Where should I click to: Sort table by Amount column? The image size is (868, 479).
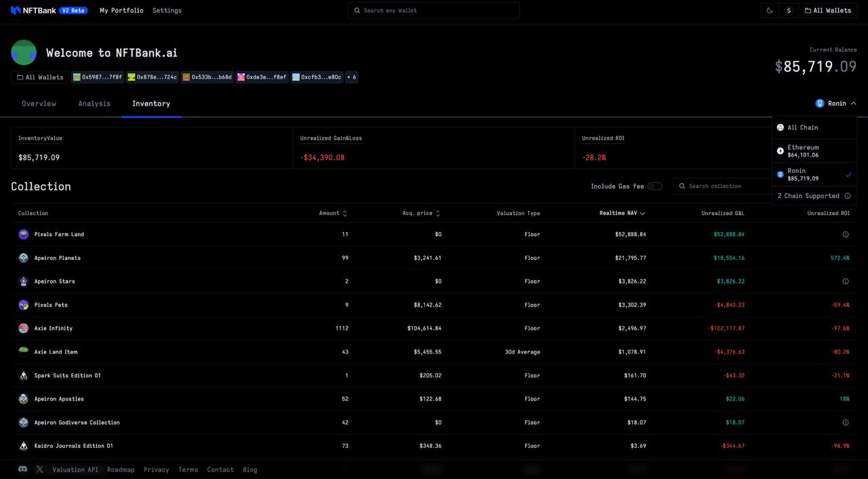(x=333, y=213)
